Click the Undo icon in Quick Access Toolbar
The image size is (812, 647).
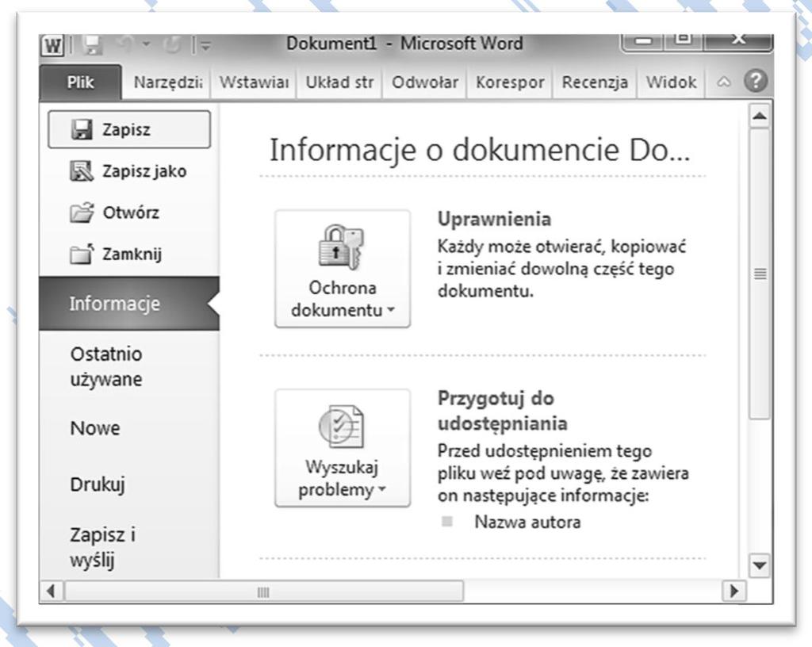[124, 45]
